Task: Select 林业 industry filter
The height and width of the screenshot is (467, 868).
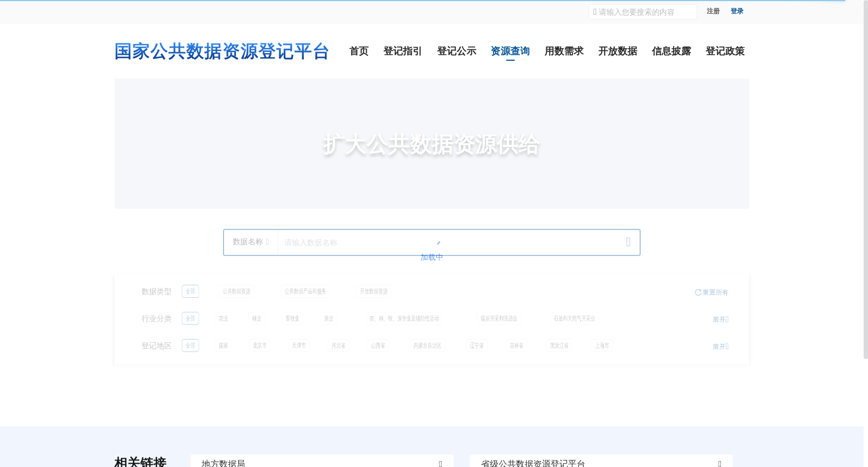Action: (257, 318)
